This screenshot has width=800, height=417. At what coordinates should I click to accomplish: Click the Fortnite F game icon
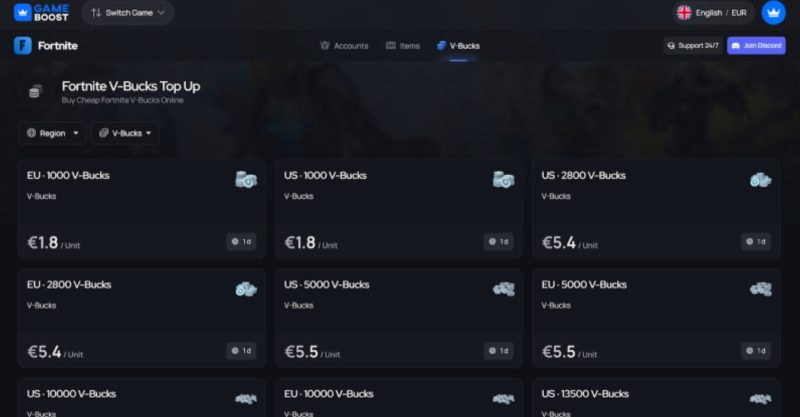[x=22, y=45]
